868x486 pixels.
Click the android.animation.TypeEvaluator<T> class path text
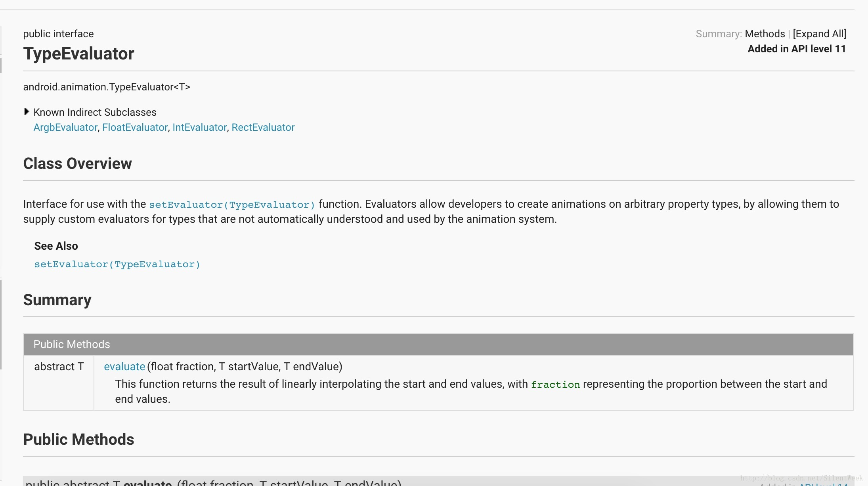pyautogui.click(x=107, y=87)
